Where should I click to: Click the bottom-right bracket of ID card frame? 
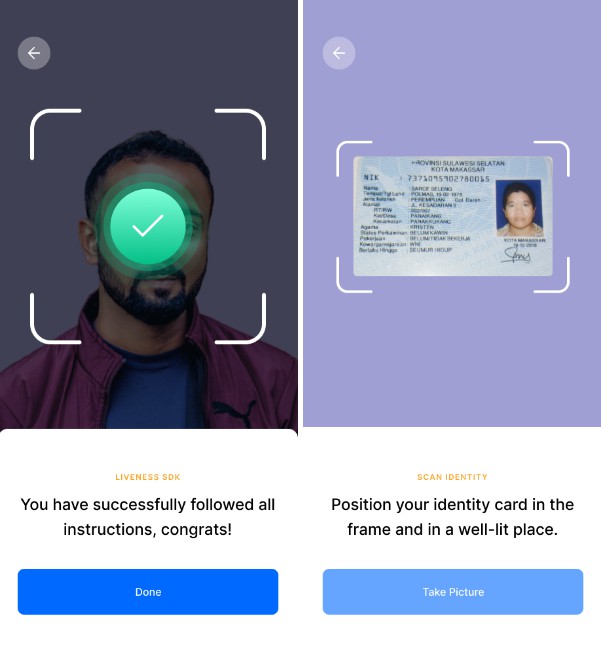(x=552, y=275)
